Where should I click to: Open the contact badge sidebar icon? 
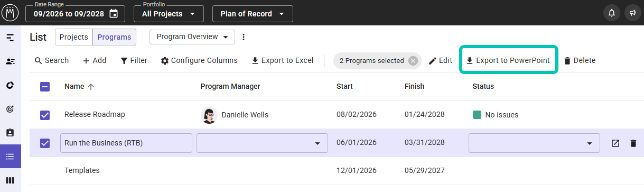pos(10,133)
